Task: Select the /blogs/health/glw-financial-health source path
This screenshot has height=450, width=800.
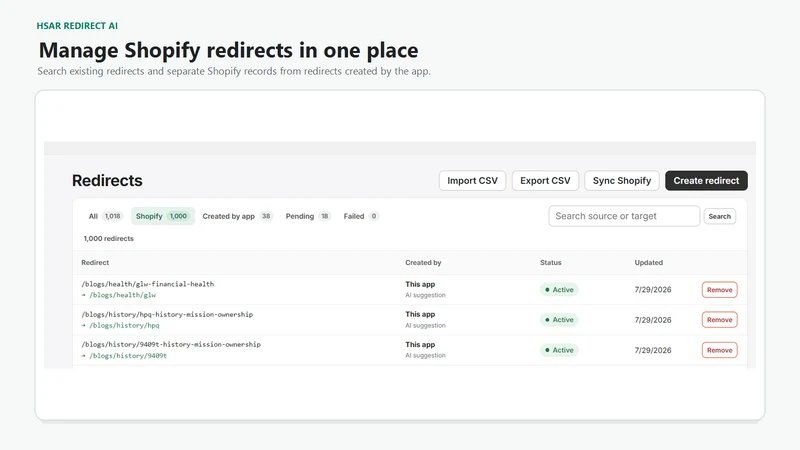Action: click(x=147, y=284)
